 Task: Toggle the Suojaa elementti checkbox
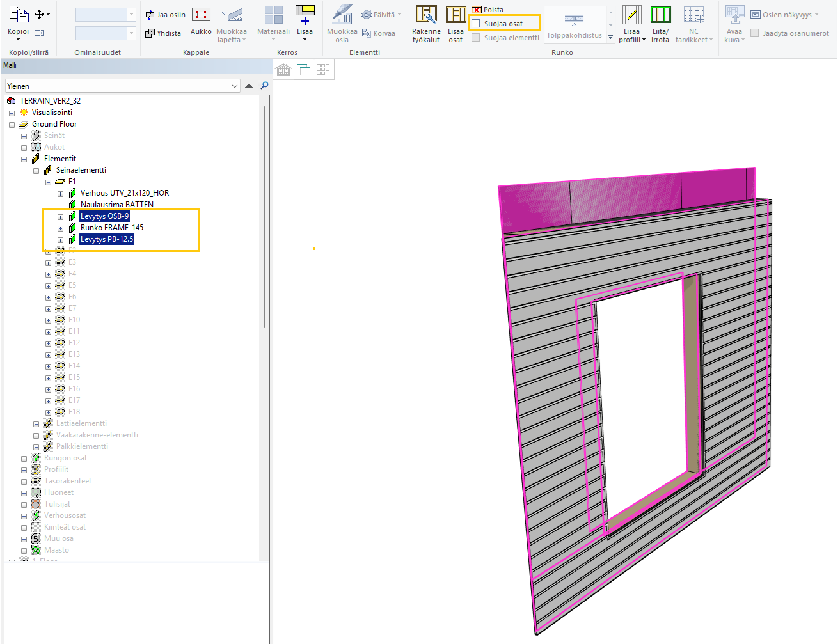coord(476,38)
